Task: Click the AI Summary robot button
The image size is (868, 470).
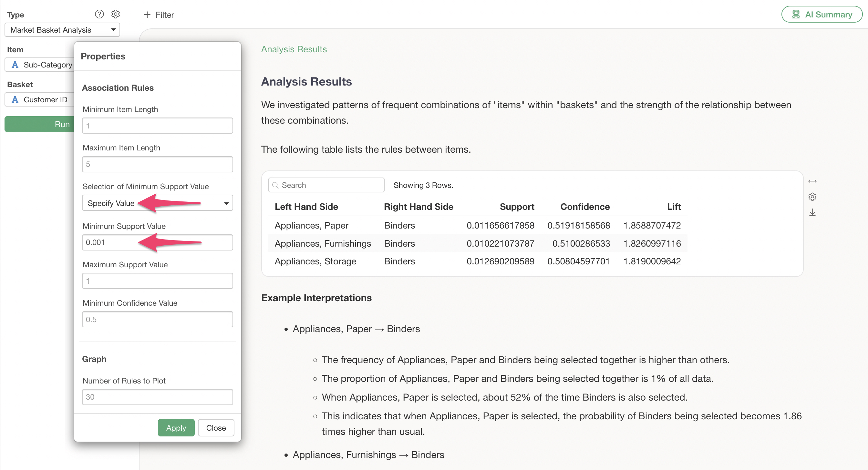Action: point(821,15)
